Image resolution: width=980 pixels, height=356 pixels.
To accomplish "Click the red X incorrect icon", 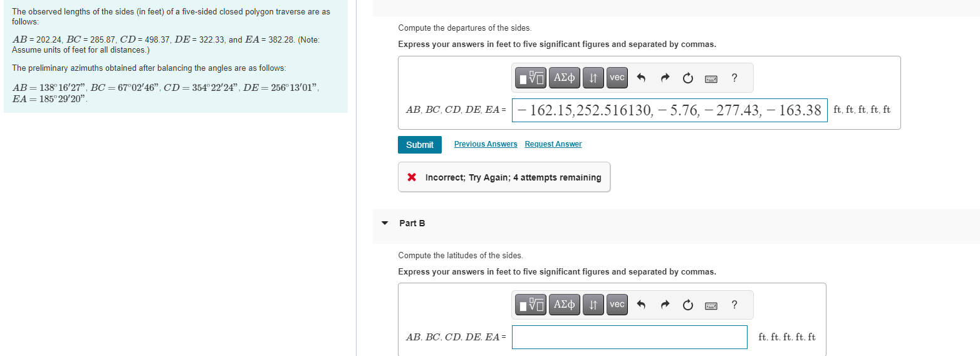I will tap(412, 177).
